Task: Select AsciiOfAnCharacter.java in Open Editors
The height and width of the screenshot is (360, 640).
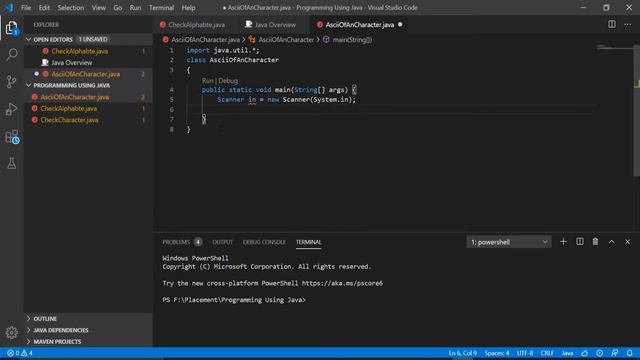Action: click(x=86, y=74)
